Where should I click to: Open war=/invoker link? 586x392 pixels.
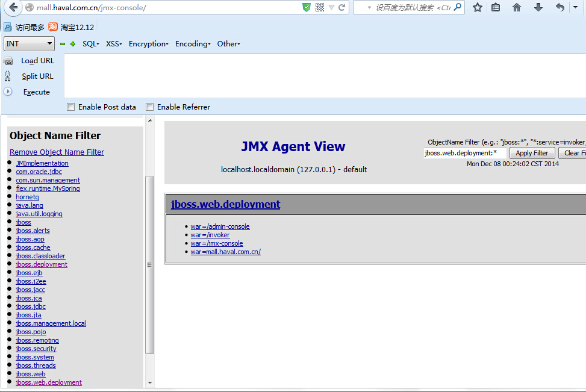pos(210,235)
